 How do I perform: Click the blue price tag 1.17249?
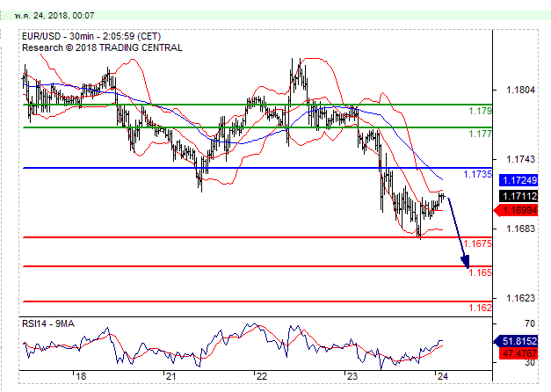pyautogui.click(x=518, y=180)
